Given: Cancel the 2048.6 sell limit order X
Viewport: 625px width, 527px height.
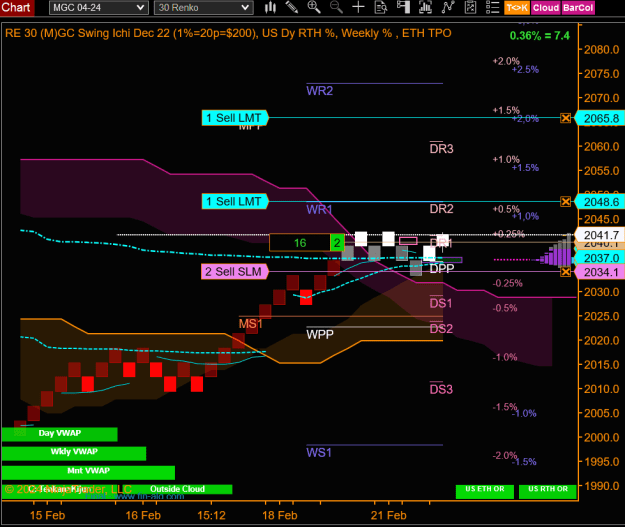Looking at the screenshot, I should 565,202.
